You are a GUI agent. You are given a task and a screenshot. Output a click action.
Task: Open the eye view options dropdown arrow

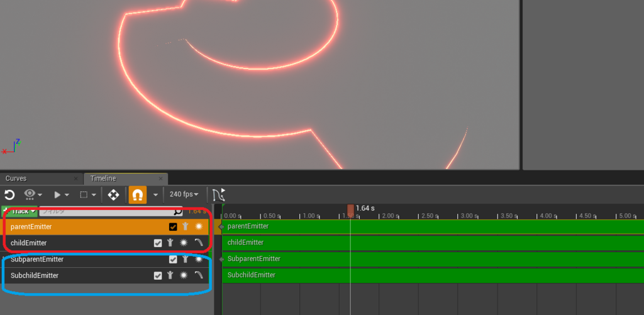(x=40, y=195)
